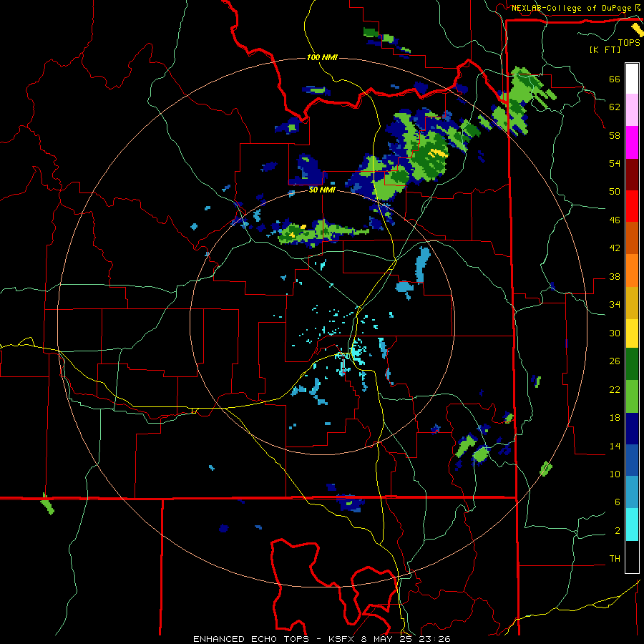Image resolution: width=644 pixels, height=644 pixels.
Task: Click the "50" scale label
Action: tap(615, 191)
